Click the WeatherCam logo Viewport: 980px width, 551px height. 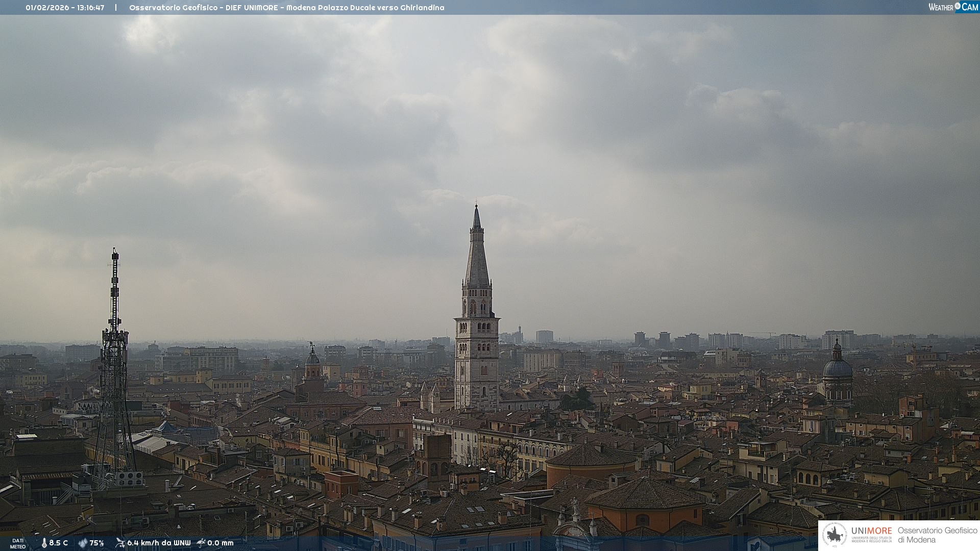tap(953, 7)
